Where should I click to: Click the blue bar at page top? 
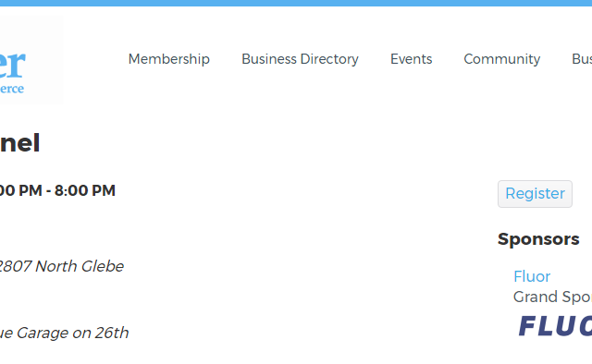click(x=296, y=3)
